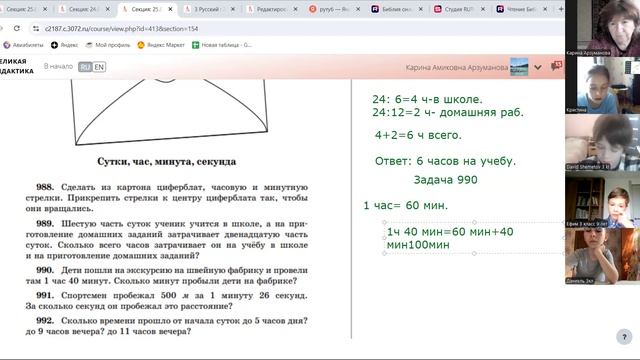Select David Shemetov video tile
The width and height of the screenshot is (640, 360).
(602, 142)
